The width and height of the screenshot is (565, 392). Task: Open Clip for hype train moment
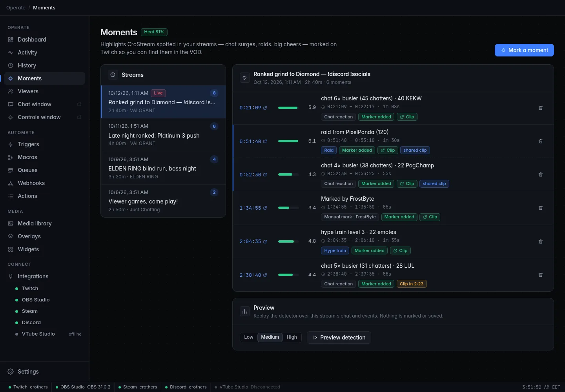click(400, 250)
